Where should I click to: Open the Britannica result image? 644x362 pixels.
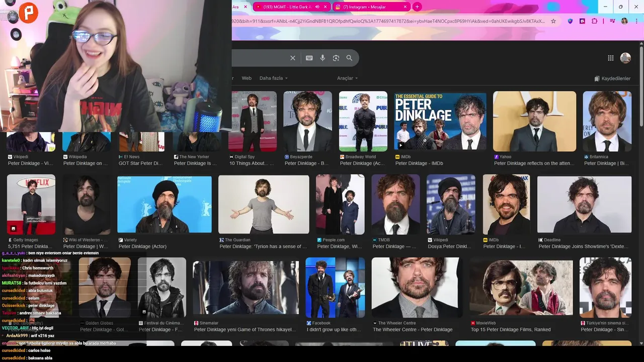click(607, 121)
